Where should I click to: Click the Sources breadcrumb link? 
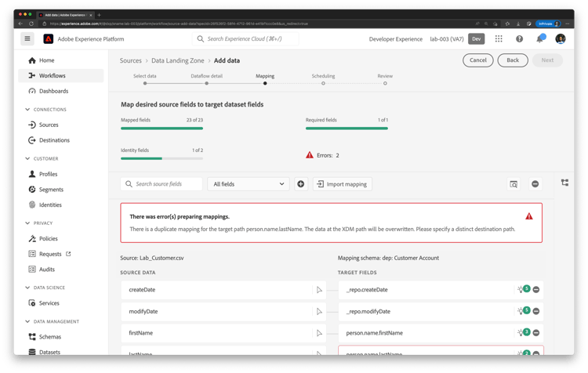[x=130, y=60]
